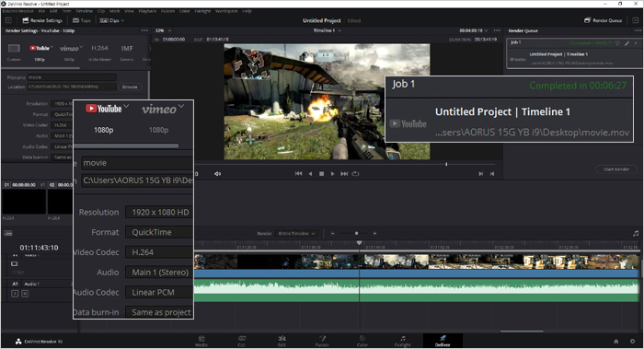Switch to the Deliver page

pyautogui.click(x=443, y=342)
